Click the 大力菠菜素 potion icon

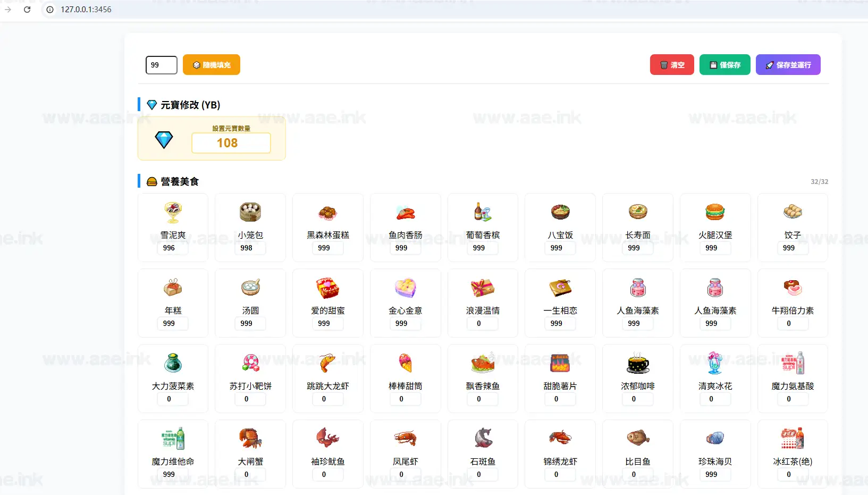click(x=173, y=363)
